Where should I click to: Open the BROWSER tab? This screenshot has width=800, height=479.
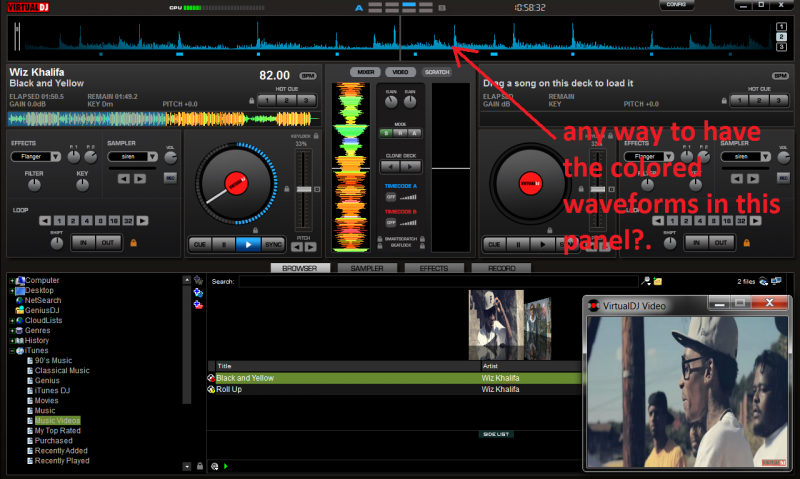click(300, 268)
